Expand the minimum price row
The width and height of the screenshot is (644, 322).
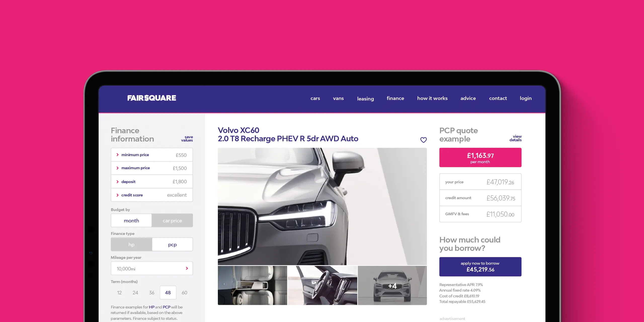point(152,155)
